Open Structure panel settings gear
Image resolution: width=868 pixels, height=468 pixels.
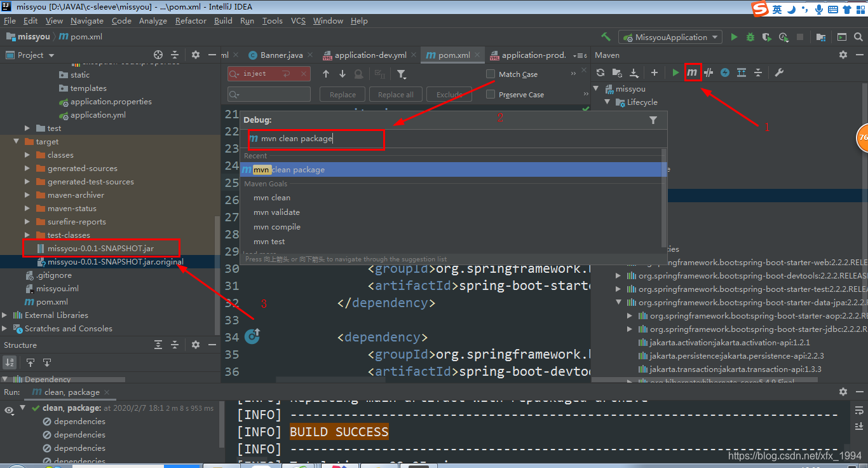pyautogui.click(x=196, y=345)
